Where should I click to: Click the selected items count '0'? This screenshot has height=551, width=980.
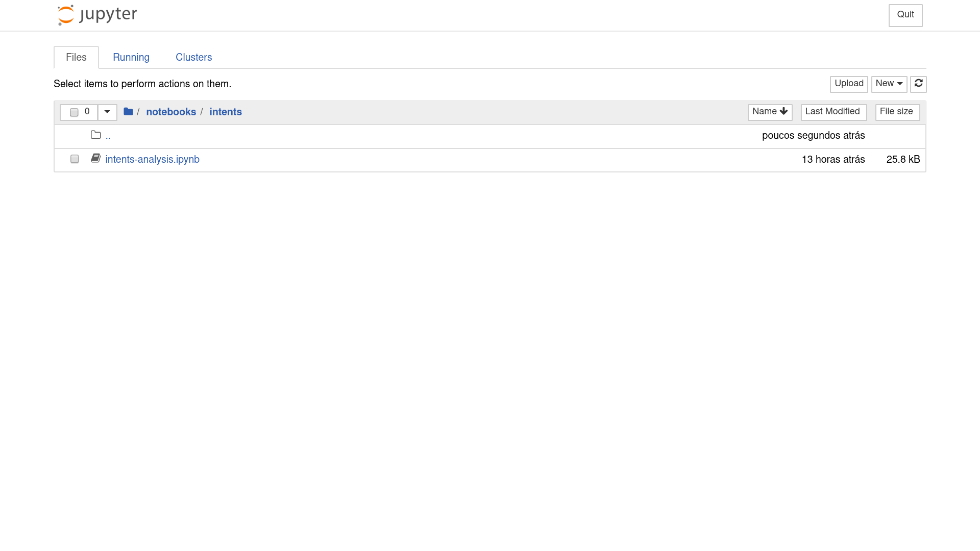pyautogui.click(x=87, y=111)
